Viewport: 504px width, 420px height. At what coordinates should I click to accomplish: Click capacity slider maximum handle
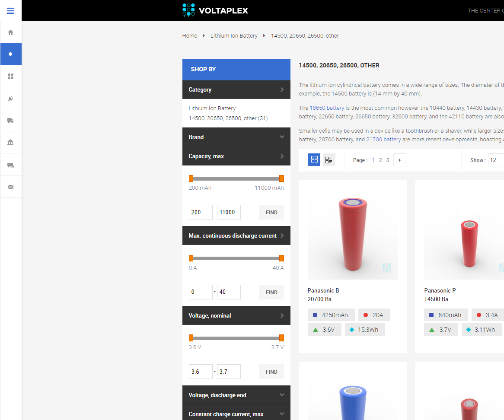[281, 178]
